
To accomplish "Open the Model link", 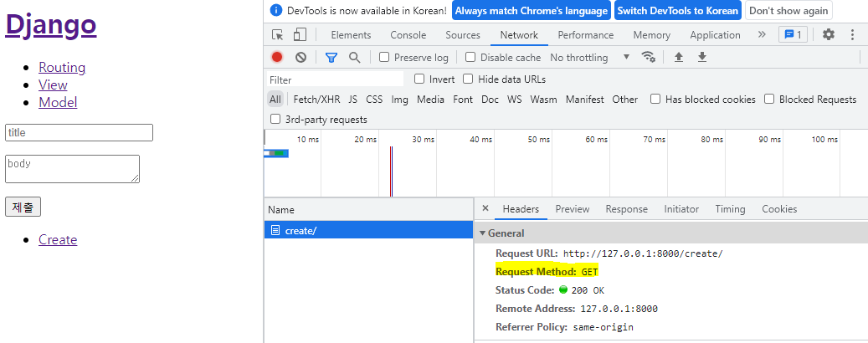I will coord(58,102).
